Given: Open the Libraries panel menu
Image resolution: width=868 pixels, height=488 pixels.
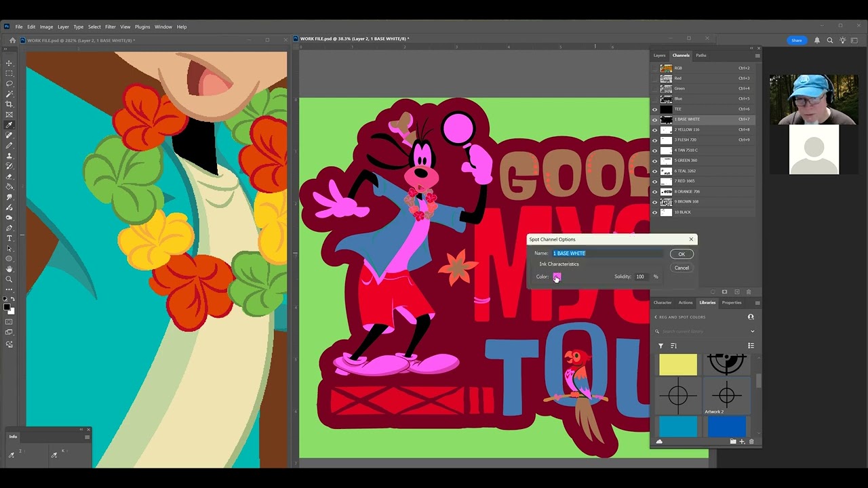Looking at the screenshot, I should pyautogui.click(x=757, y=302).
